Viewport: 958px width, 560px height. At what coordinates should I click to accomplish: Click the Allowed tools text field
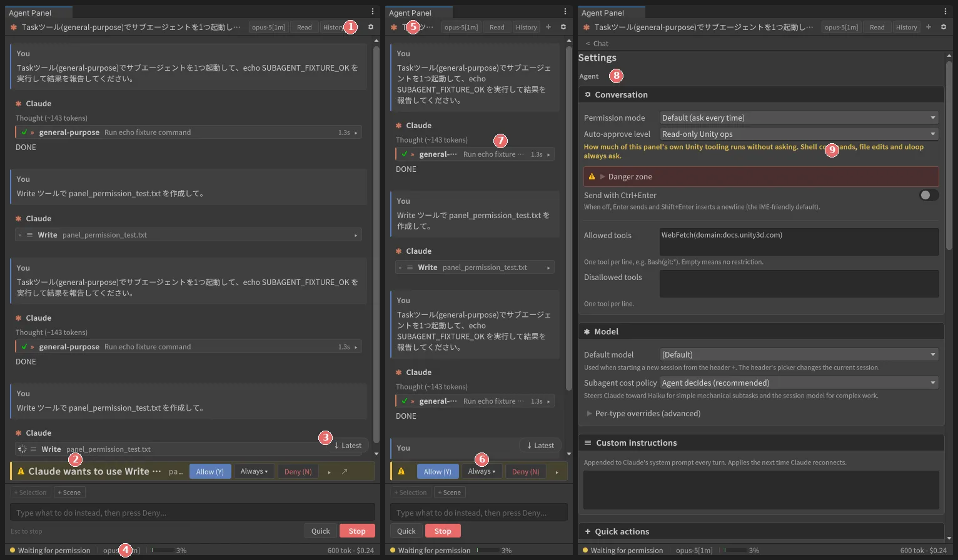coord(799,241)
